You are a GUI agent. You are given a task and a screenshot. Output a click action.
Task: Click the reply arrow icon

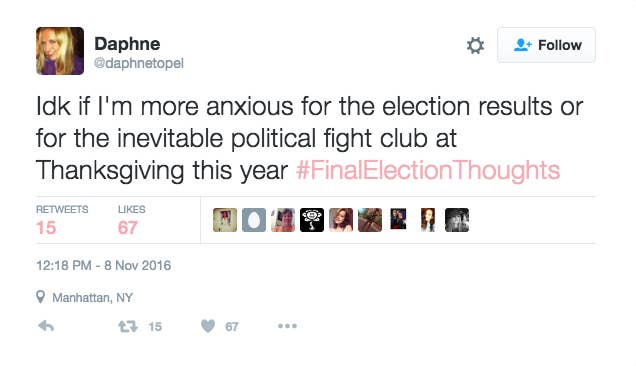pyautogui.click(x=46, y=326)
